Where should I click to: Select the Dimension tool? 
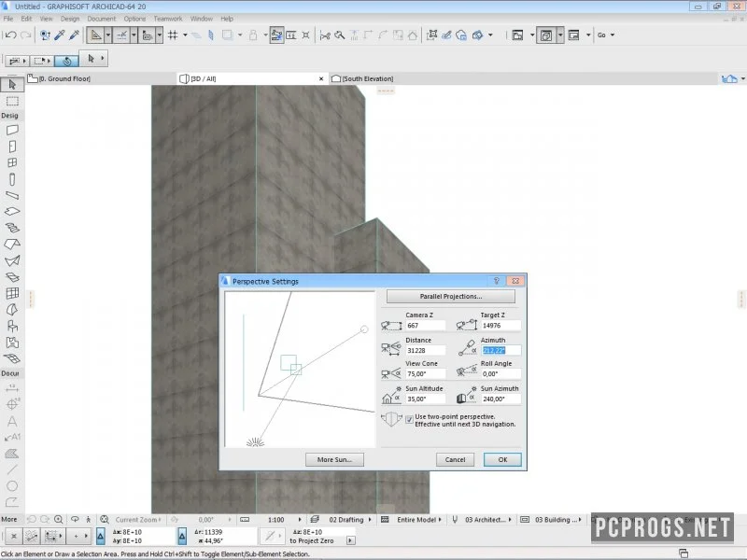pyautogui.click(x=12, y=388)
